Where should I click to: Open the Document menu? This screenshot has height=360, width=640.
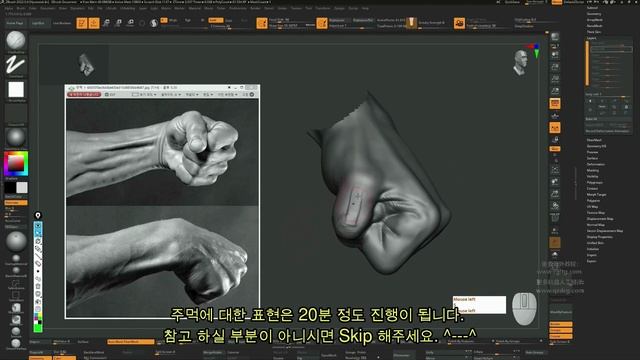tap(47, 8)
